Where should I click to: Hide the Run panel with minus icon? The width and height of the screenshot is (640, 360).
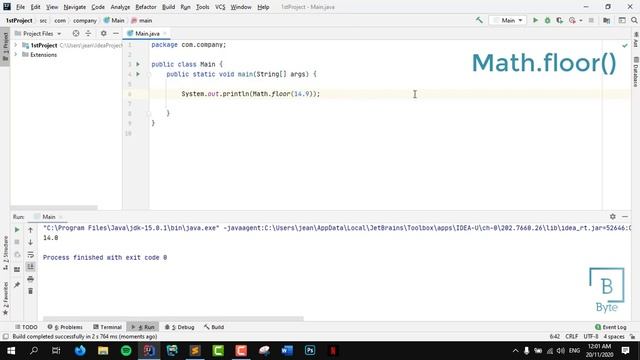[625, 217]
